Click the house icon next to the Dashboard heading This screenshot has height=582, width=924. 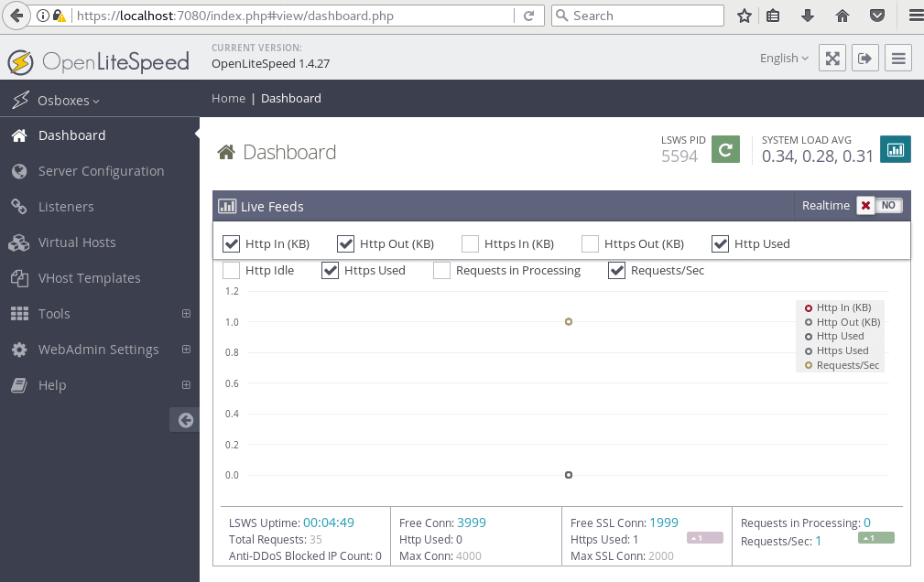pos(226,153)
